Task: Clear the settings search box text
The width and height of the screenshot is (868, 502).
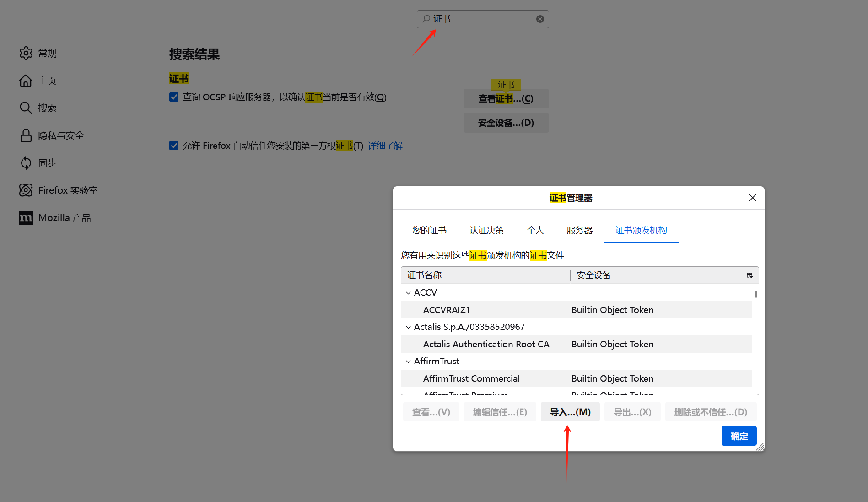Action: (x=540, y=19)
